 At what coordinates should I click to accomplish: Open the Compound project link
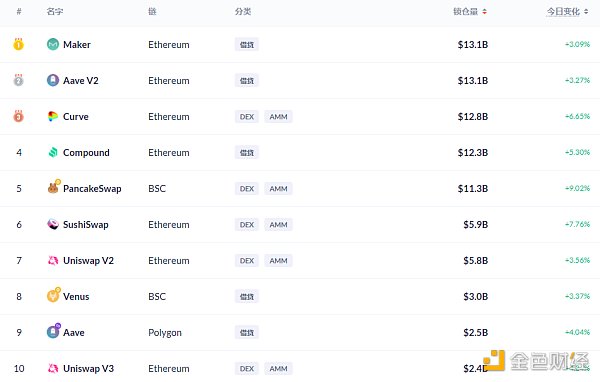[86, 153]
